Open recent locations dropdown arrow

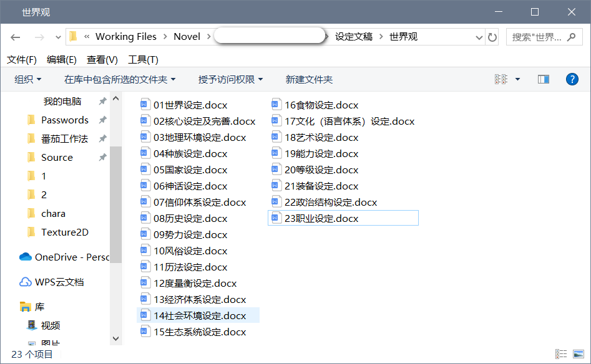58,37
